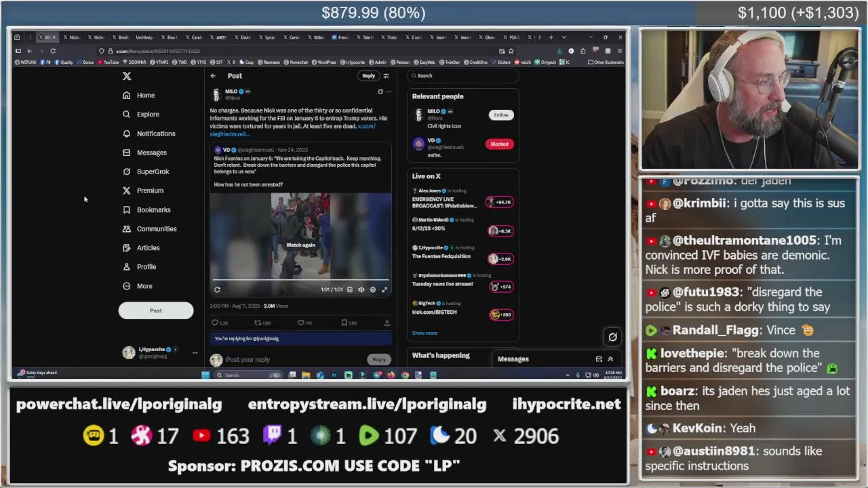Open Explore in the X sidebar
868x488 pixels.
click(141, 115)
